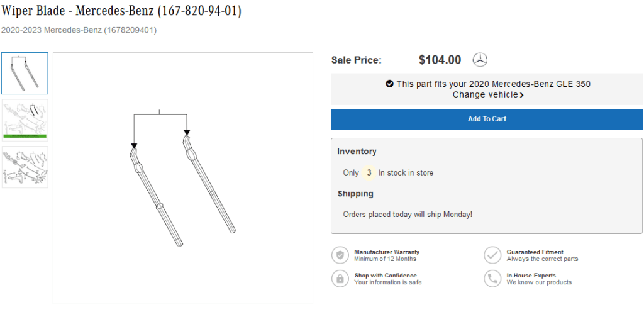This screenshot has height=329, width=644.
Task: Select the first wiper blade thumbnail
Action: click(x=25, y=74)
